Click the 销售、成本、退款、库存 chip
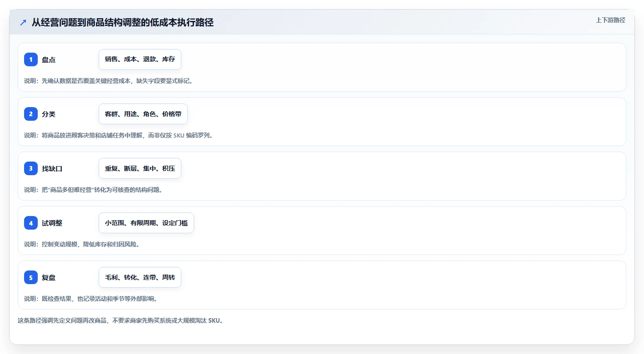This screenshot has width=644, height=354. coord(140,59)
